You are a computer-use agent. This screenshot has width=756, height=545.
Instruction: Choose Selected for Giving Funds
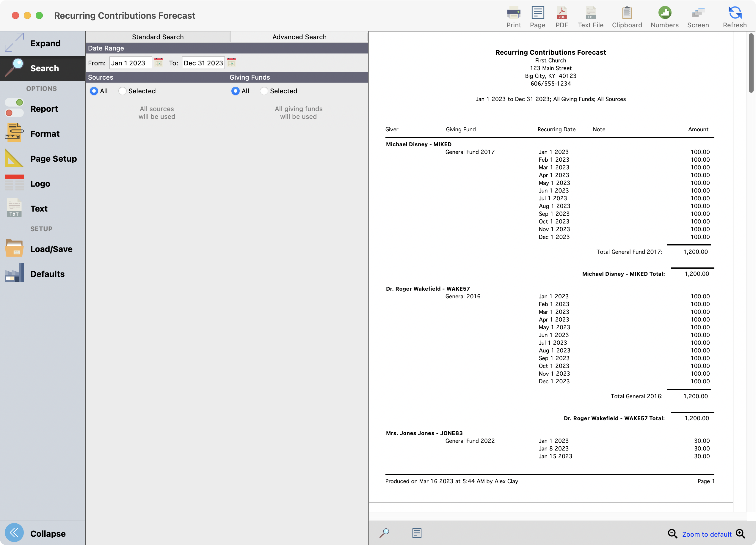click(264, 91)
